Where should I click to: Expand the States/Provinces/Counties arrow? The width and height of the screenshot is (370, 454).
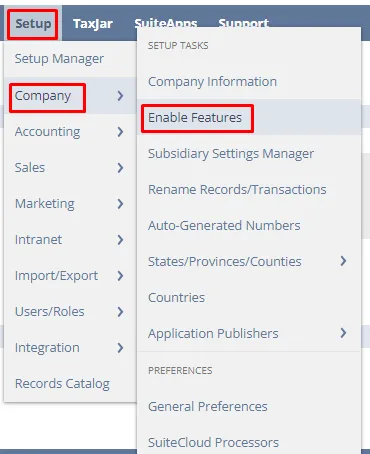(x=343, y=261)
